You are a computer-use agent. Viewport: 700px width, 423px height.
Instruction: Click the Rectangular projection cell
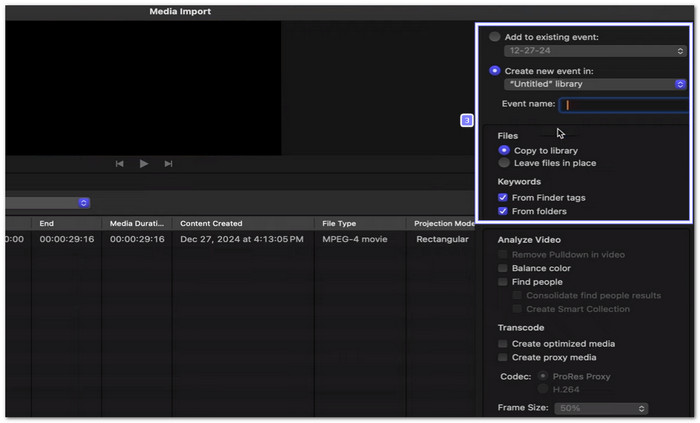point(442,239)
